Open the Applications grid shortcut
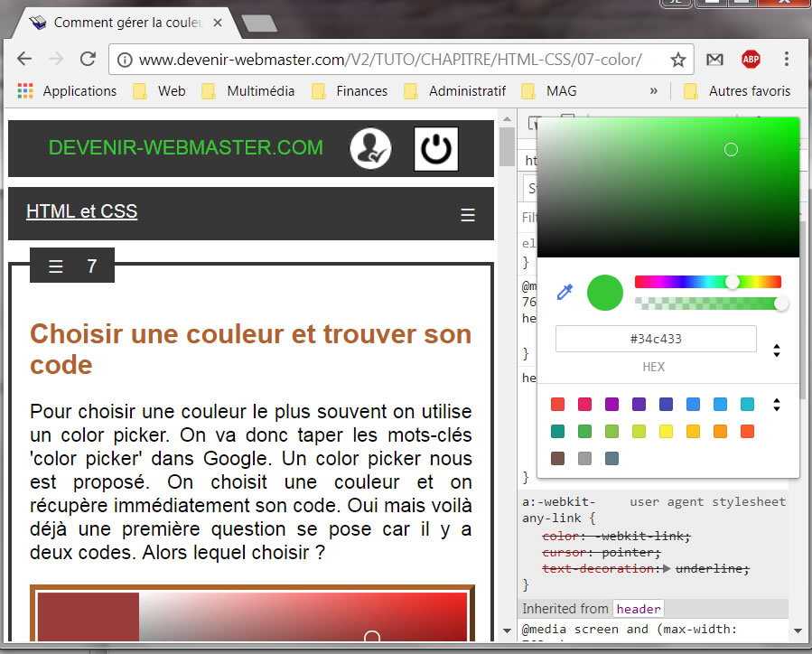 coord(68,91)
